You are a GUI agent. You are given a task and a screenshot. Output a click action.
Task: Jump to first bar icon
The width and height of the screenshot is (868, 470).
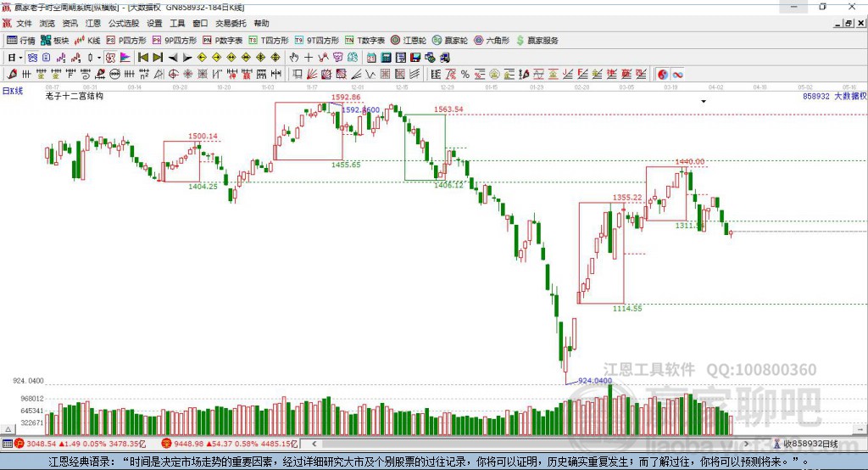142,58
